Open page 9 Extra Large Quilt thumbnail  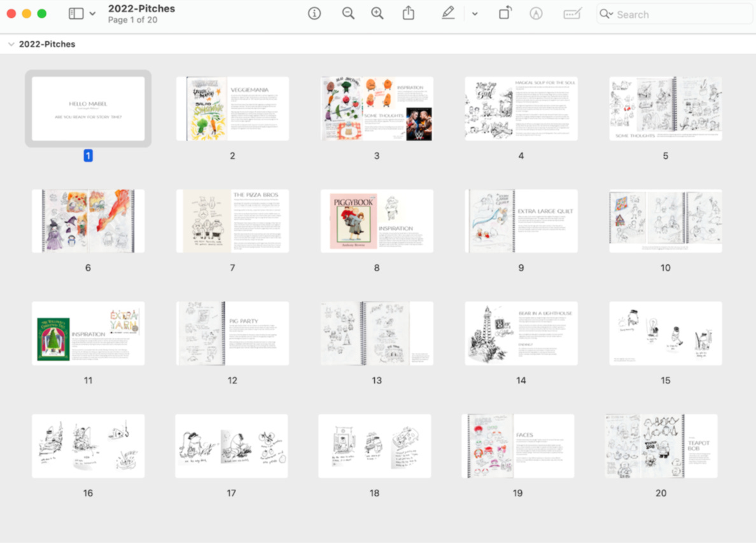click(521, 221)
